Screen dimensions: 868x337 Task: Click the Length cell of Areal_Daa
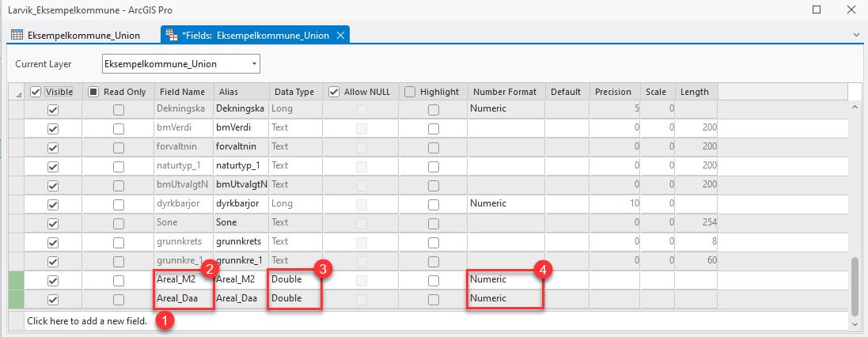point(696,298)
